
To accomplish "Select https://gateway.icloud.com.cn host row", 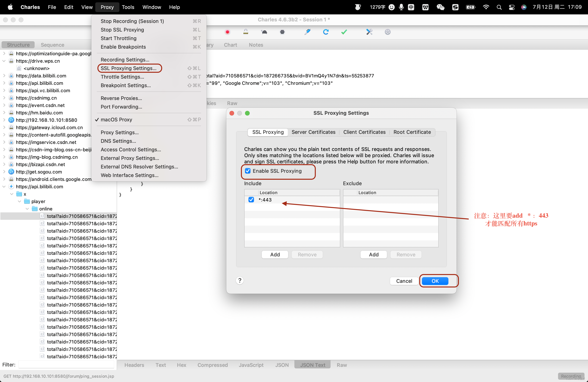I will click(x=49, y=128).
